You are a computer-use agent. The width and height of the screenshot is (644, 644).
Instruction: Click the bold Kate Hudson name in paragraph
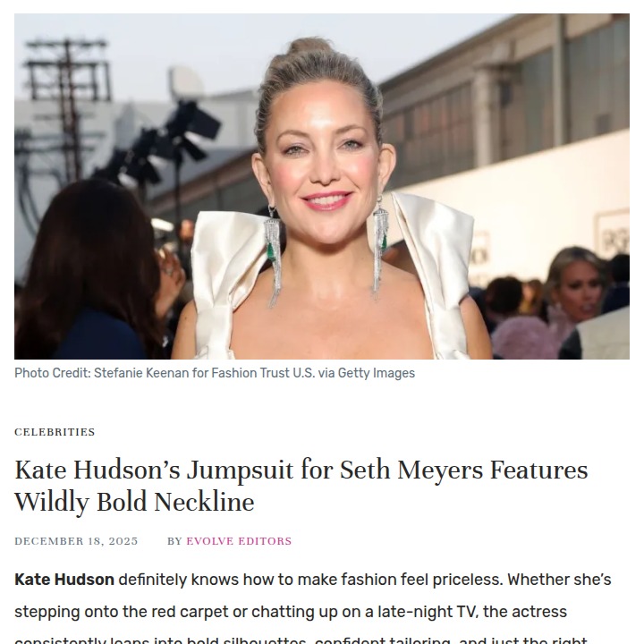[x=64, y=580]
